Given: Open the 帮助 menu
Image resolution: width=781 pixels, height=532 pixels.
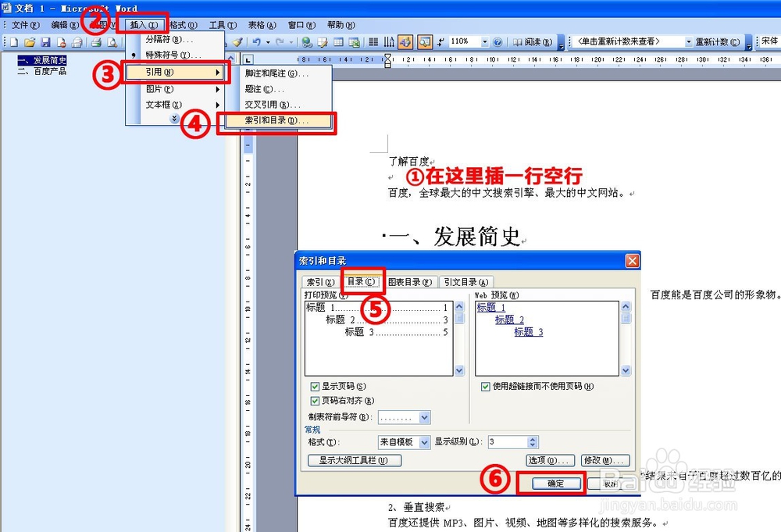Looking at the screenshot, I should pyautogui.click(x=341, y=25).
